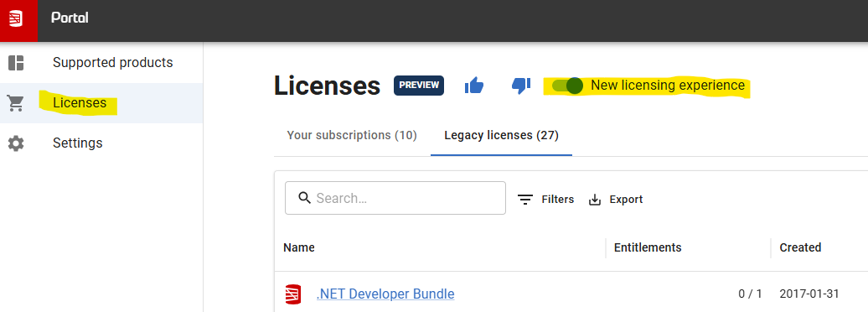Click the .NET Developer Bundle product icon
The width and height of the screenshot is (868, 312).
[x=293, y=294]
